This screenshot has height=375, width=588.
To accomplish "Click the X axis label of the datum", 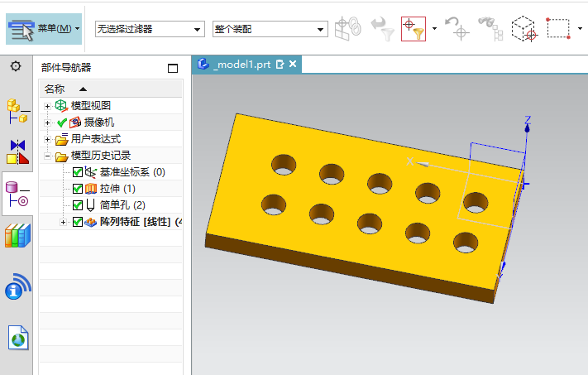I will [410, 161].
